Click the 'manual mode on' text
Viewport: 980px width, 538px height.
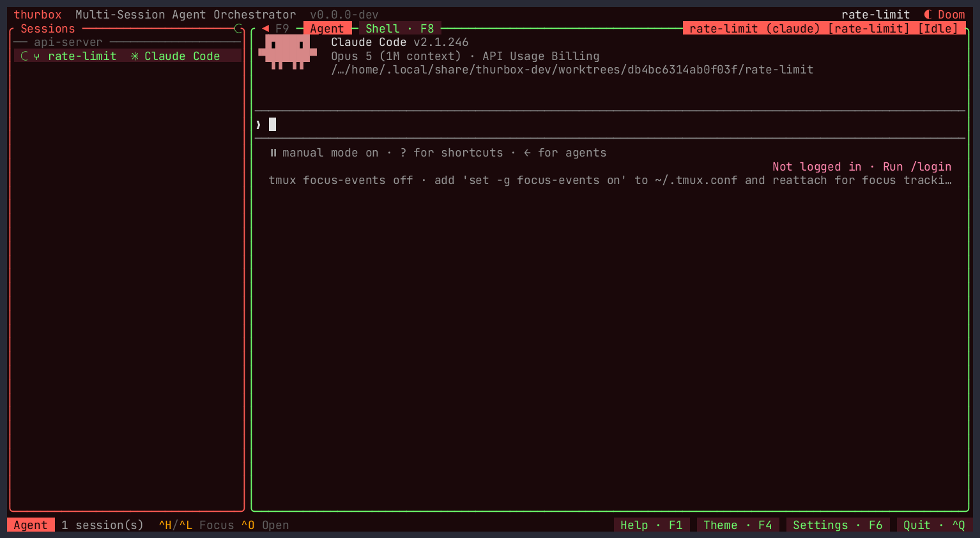click(330, 153)
